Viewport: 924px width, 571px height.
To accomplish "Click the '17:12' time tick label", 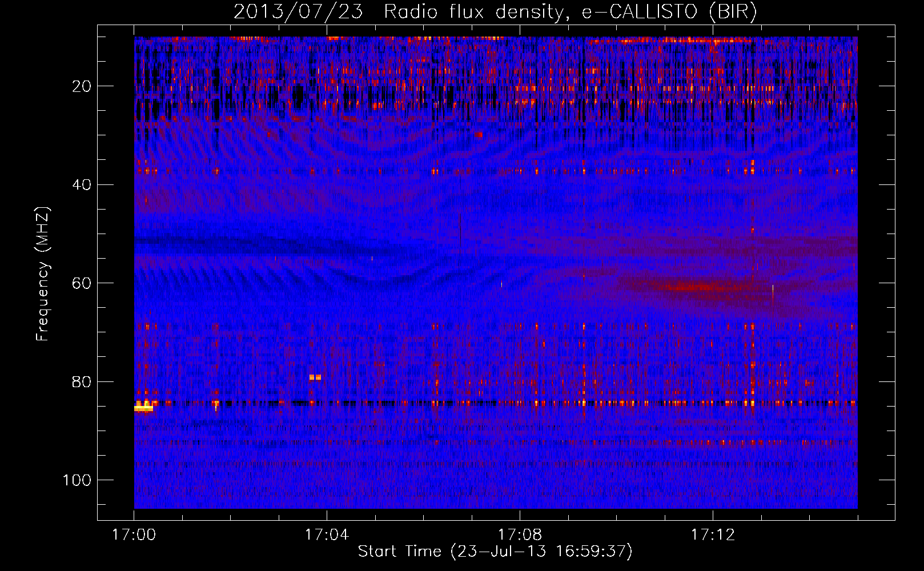I will [x=713, y=535].
